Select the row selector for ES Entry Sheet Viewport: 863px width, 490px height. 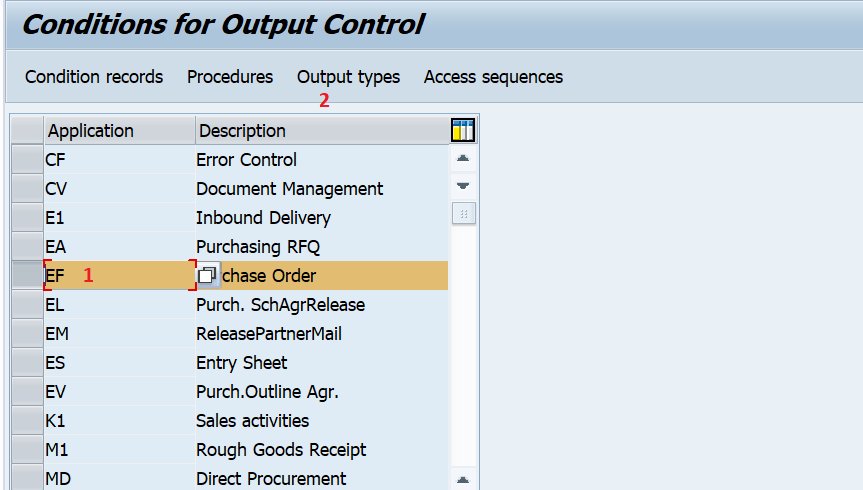tap(27, 363)
